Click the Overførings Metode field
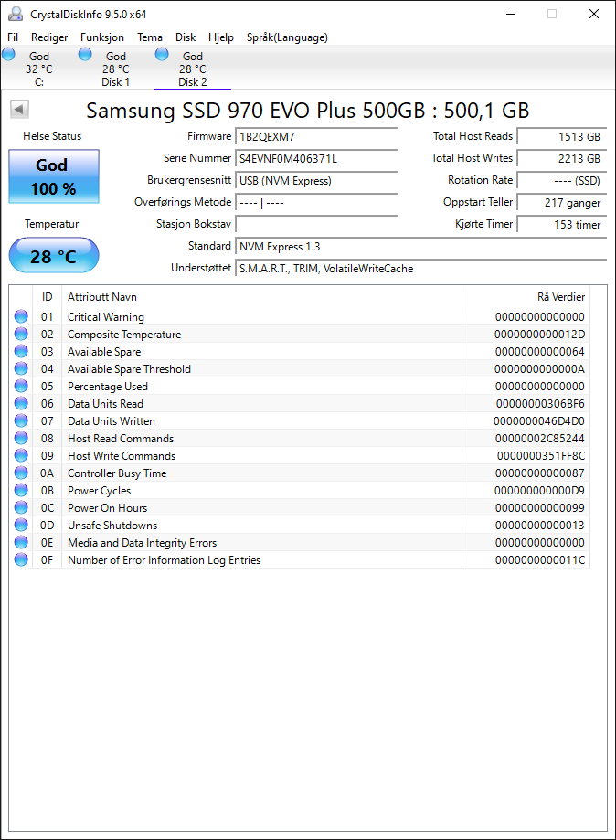 pos(316,203)
